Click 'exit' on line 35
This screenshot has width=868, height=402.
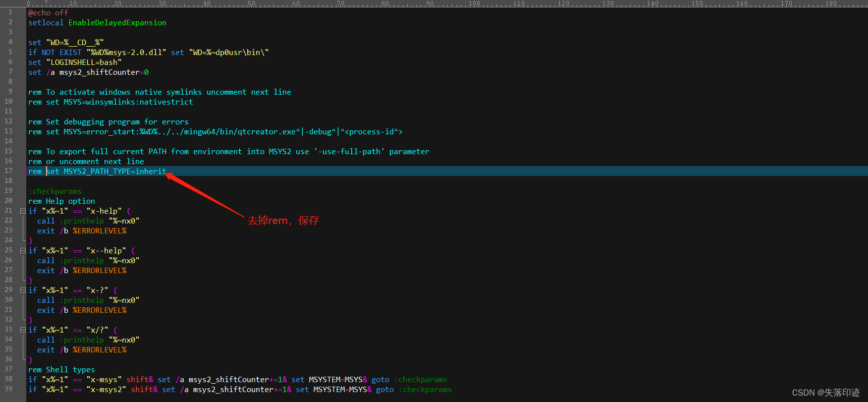click(46, 350)
